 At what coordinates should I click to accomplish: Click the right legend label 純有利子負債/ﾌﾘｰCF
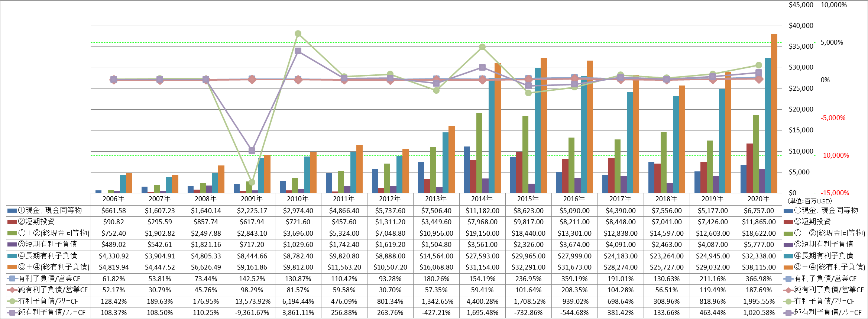coord(828,312)
